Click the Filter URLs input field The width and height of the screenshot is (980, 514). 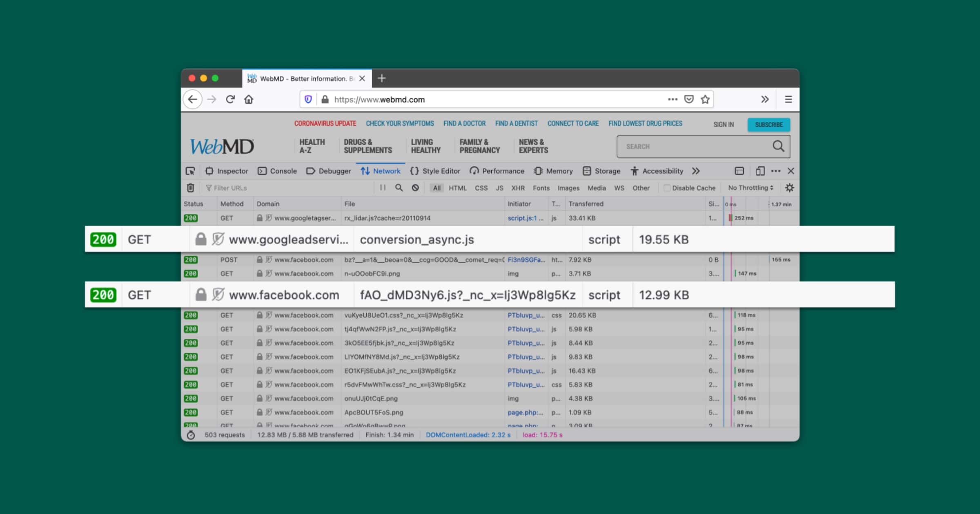tap(286, 188)
